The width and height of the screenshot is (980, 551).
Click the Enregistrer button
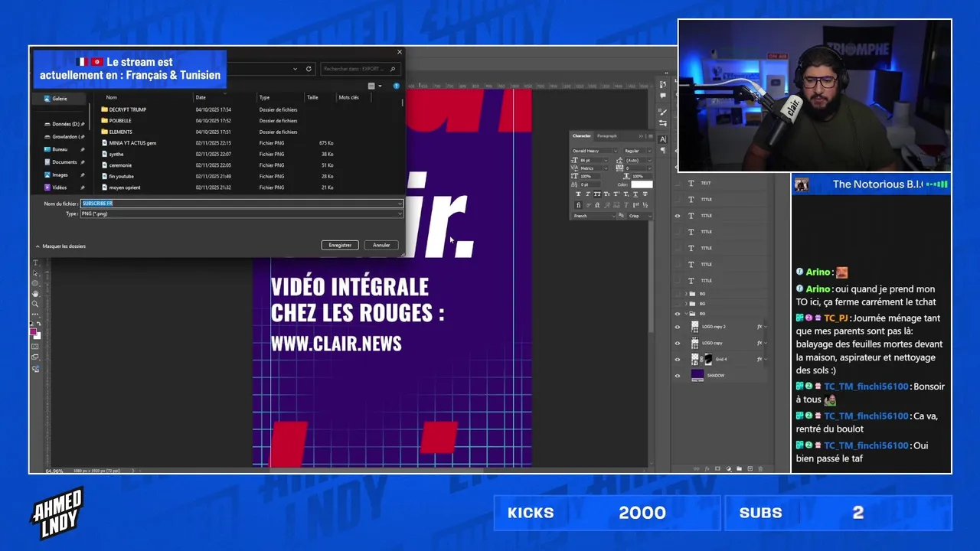coord(340,245)
